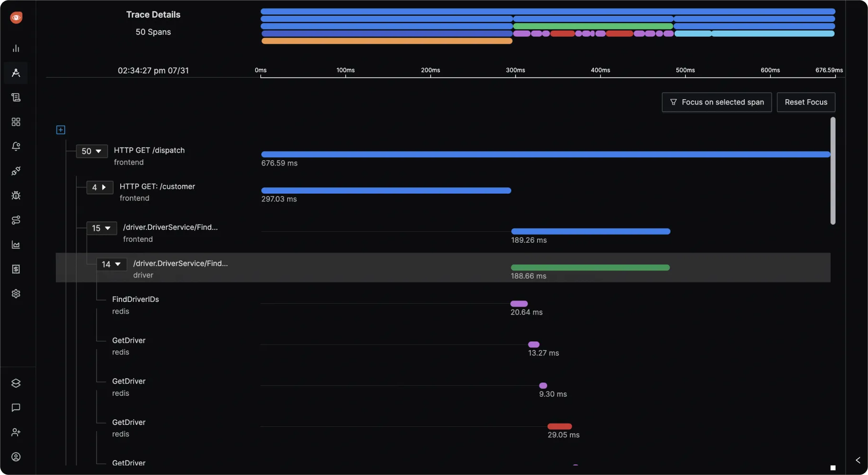This screenshot has width=868, height=475.
Task: Select the GetDriver span with 9.30 ms
Action: 443,387
